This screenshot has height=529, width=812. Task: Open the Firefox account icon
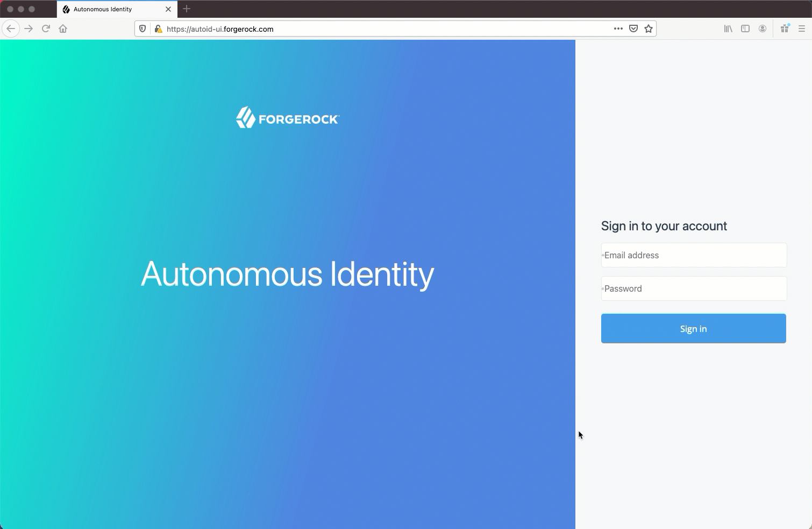763,29
